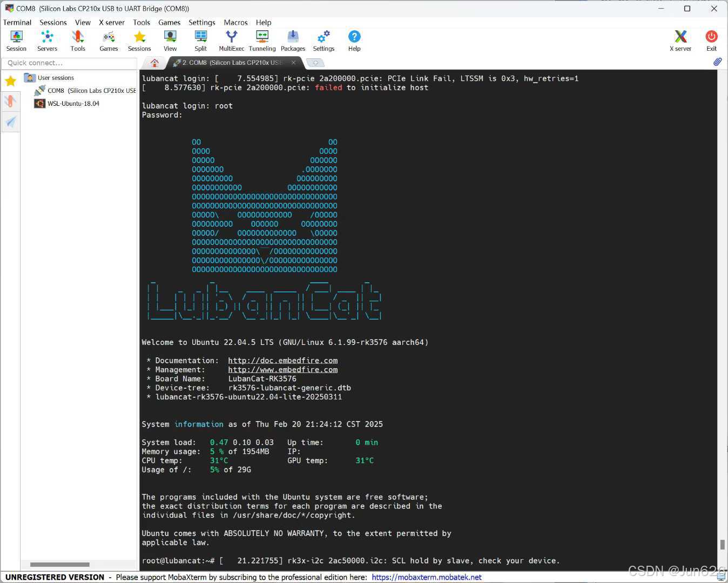The width and height of the screenshot is (728, 583).
Task: Start the X server toolbar icon
Action: pyautogui.click(x=680, y=41)
